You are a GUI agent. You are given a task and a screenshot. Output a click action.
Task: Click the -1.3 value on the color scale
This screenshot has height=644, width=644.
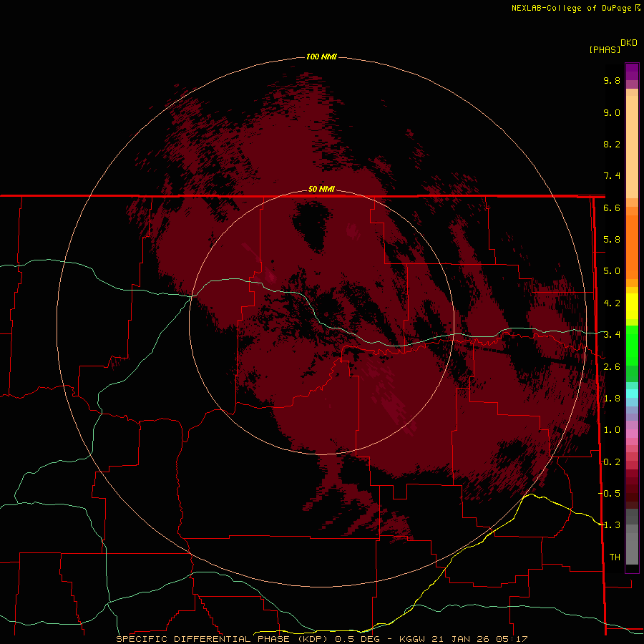pos(609,525)
